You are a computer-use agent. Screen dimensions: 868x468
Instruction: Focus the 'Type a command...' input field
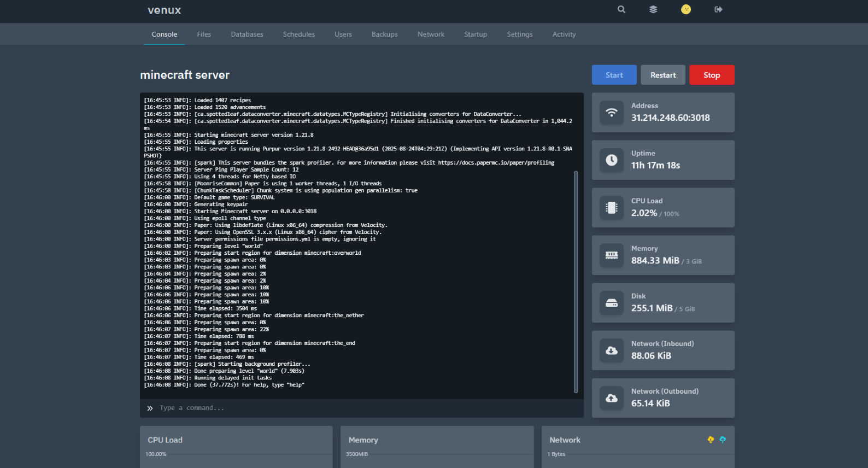(x=361, y=408)
